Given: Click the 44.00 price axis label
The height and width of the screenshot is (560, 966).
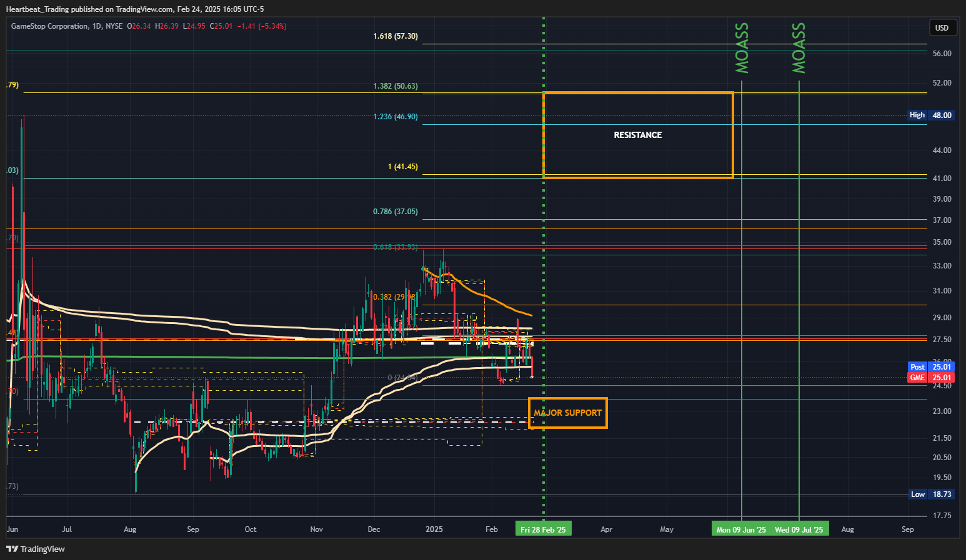Looking at the screenshot, I should point(942,150).
